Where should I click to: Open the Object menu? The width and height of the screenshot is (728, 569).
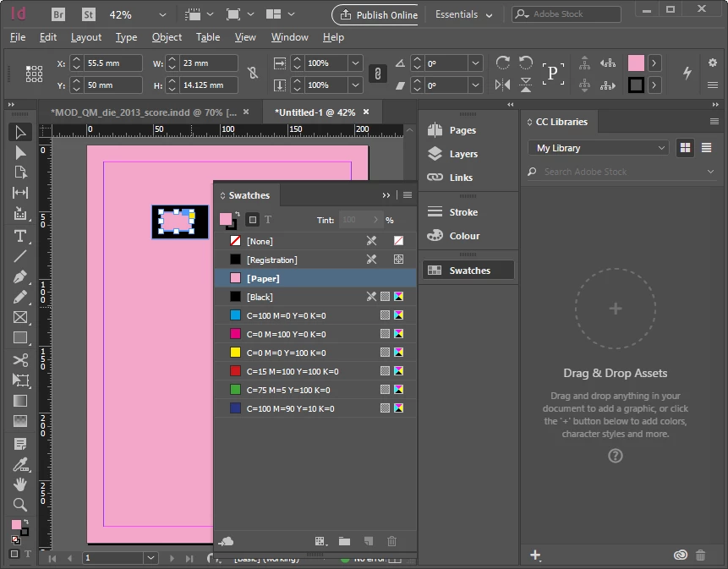pos(167,37)
